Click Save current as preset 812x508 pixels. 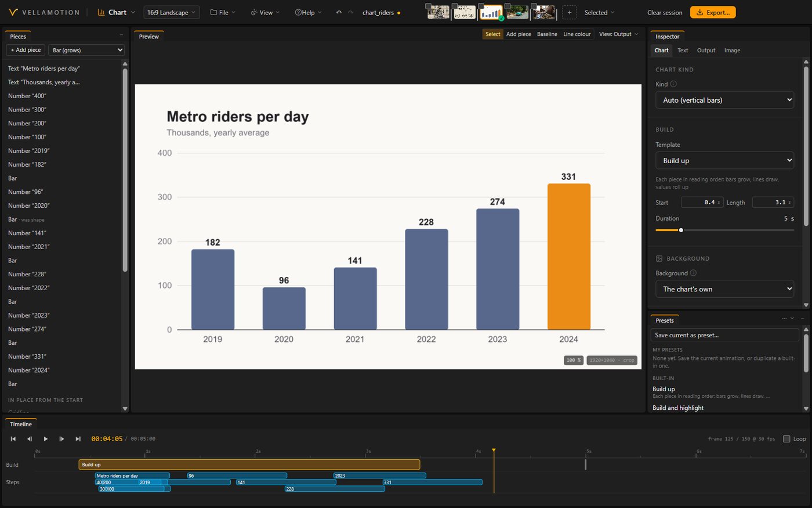[725, 335]
